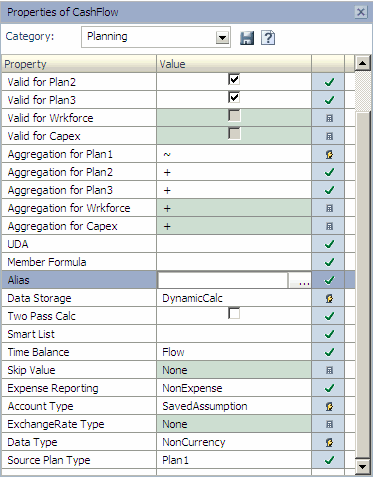Click the locked icon for Valid for Capex
The width and height of the screenshot is (373, 478).
click(329, 136)
